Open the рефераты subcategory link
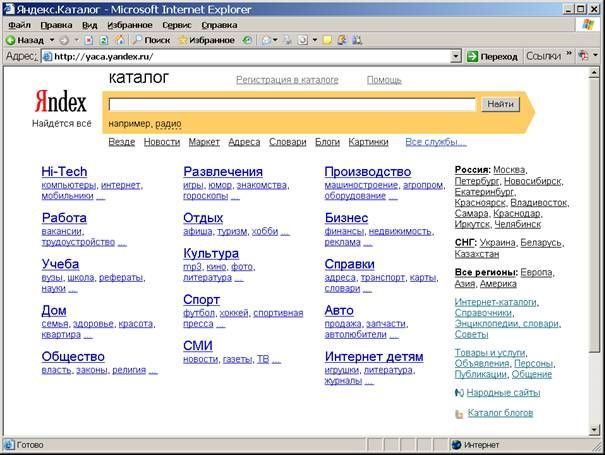The height and width of the screenshot is (455, 605). click(121, 277)
